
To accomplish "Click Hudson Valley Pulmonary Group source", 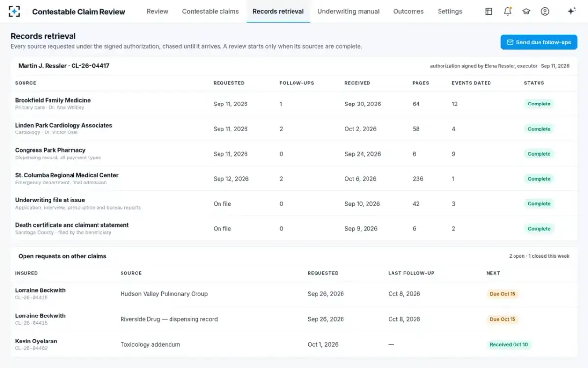I will [164, 294].
